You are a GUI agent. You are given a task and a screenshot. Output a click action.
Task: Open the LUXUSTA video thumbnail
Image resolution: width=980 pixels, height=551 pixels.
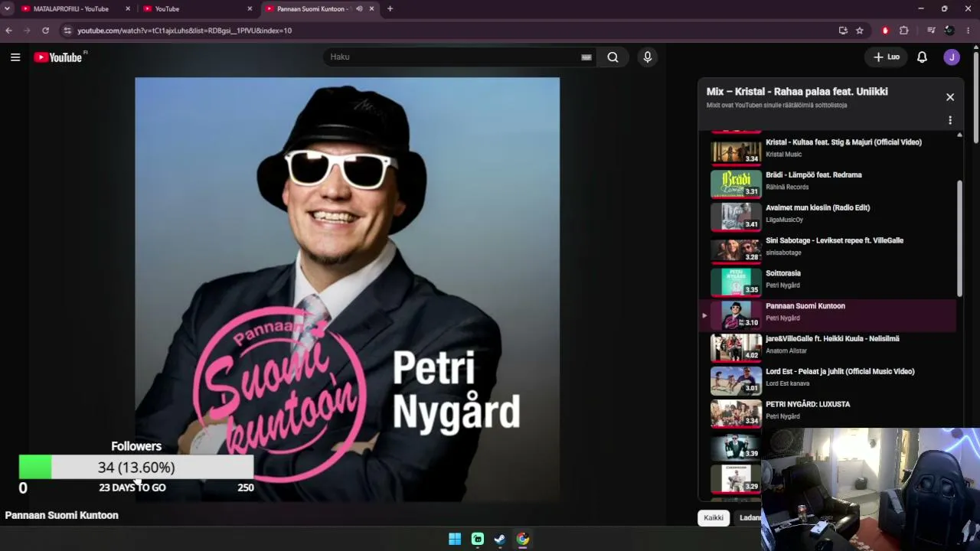click(x=736, y=413)
